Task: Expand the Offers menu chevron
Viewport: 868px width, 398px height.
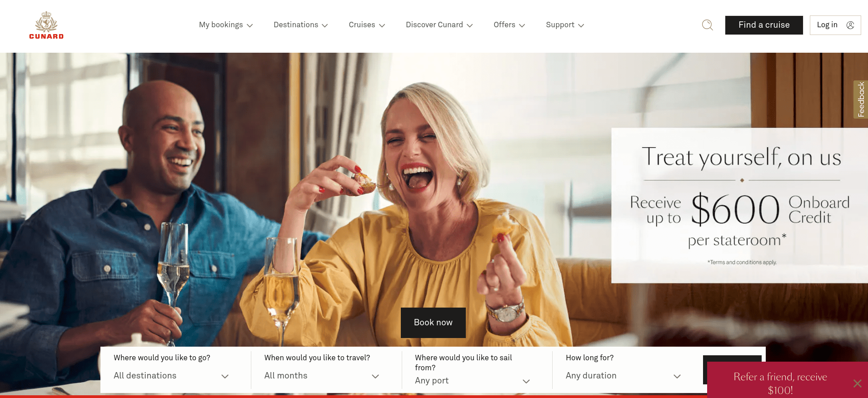Action: click(522, 25)
